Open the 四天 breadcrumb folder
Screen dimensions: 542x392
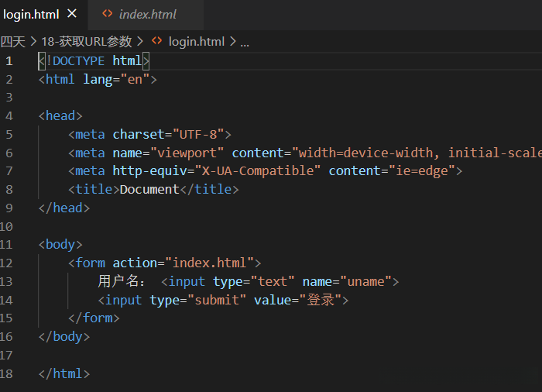point(12,42)
